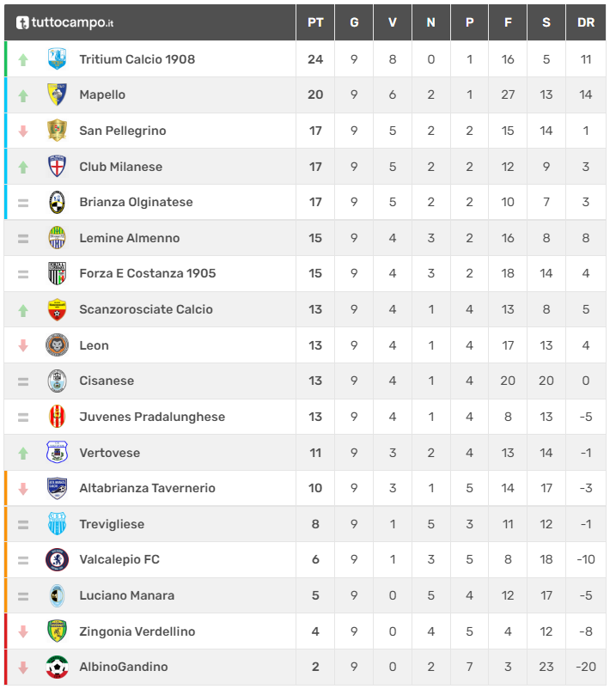The width and height of the screenshot is (616, 689).
Task: Open the Brianza Olginatese team link
Action: [x=136, y=202]
